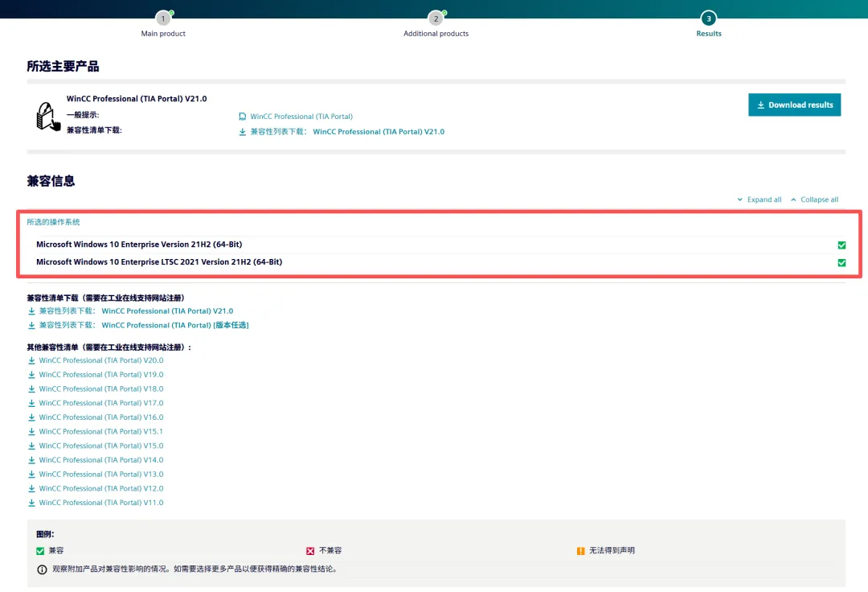868x592 pixels.
Task: Click the download icon next to V12.0
Action: coord(31,488)
